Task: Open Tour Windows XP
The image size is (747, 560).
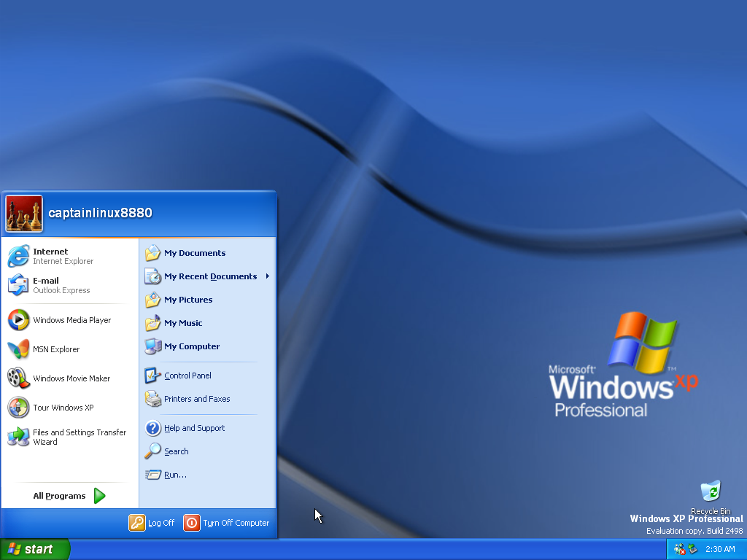Action: (63, 408)
